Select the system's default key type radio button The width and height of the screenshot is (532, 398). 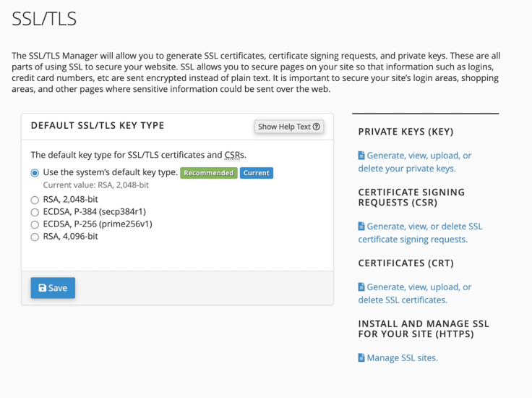point(35,173)
